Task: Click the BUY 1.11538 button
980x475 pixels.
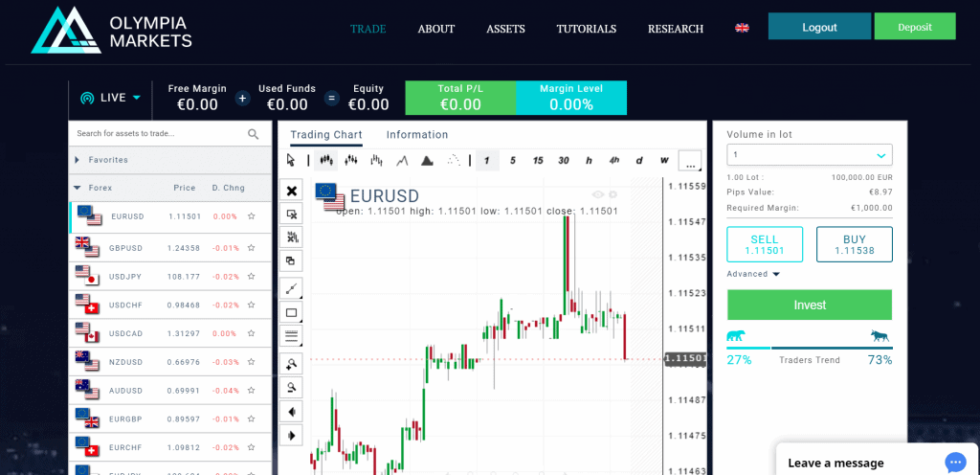Action: 855,244
